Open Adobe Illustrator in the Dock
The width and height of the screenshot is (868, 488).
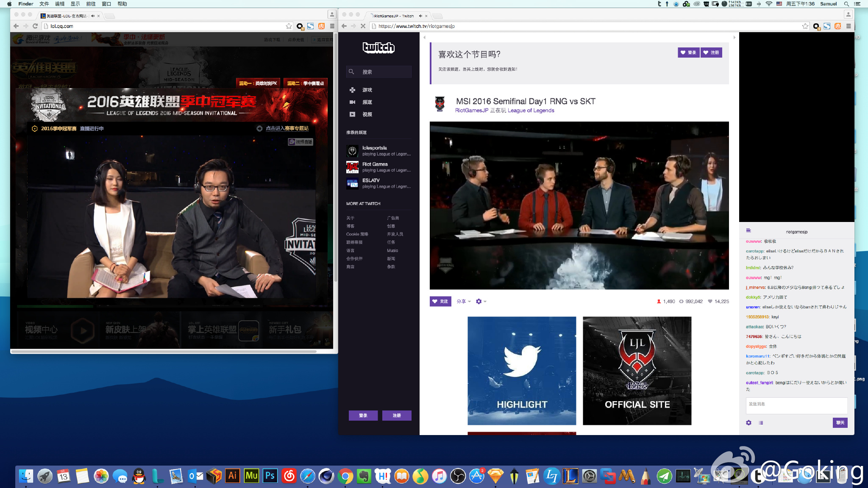pyautogui.click(x=232, y=476)
